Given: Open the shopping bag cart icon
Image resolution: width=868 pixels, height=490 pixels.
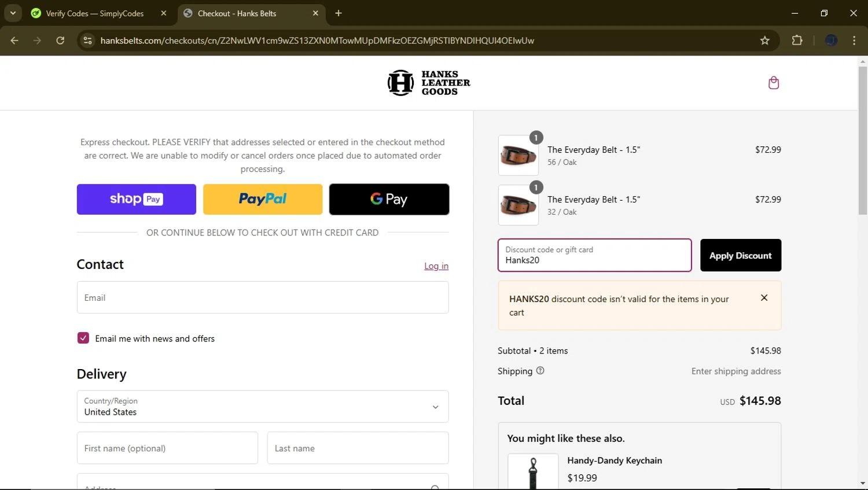Looking at the screenshot, I should pyautogui.click(x=774, y=83).
